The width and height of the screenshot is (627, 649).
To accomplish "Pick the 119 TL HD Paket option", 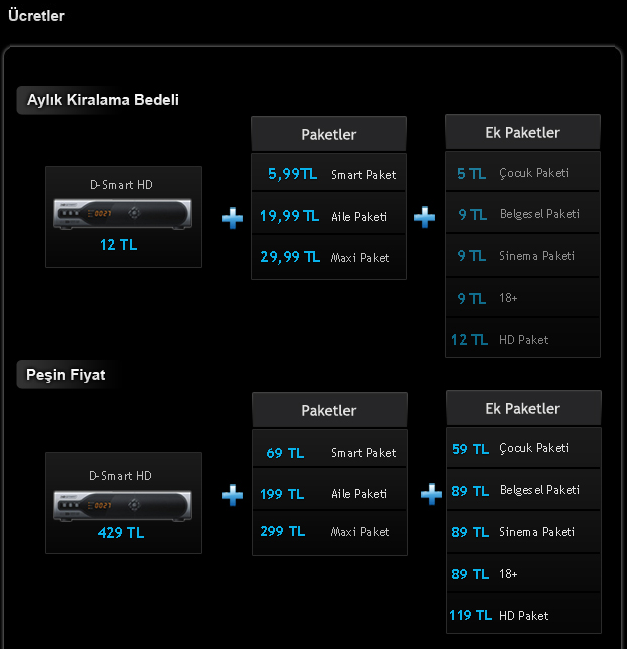I will [x=524, y=615].
